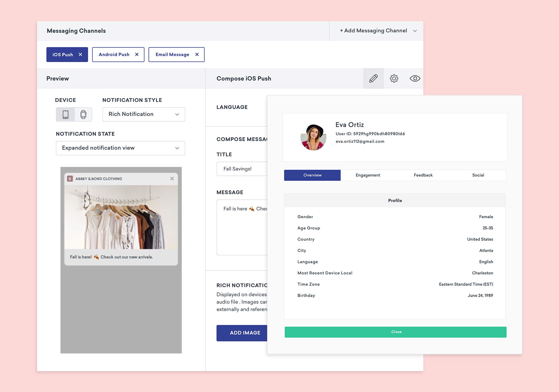Select the Social tab
The height and width of the screenshot is (392, 559).
[478, 175]
